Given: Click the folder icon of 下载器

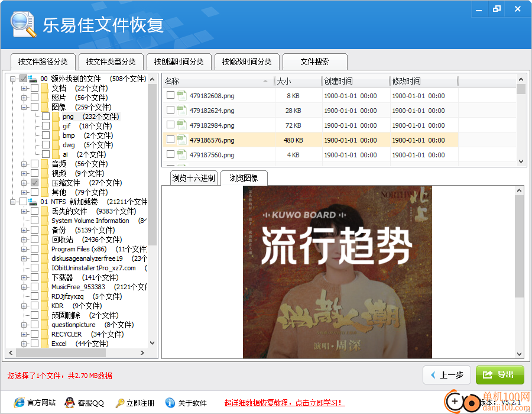Looking at the screenshot, I should click(44, 277).
